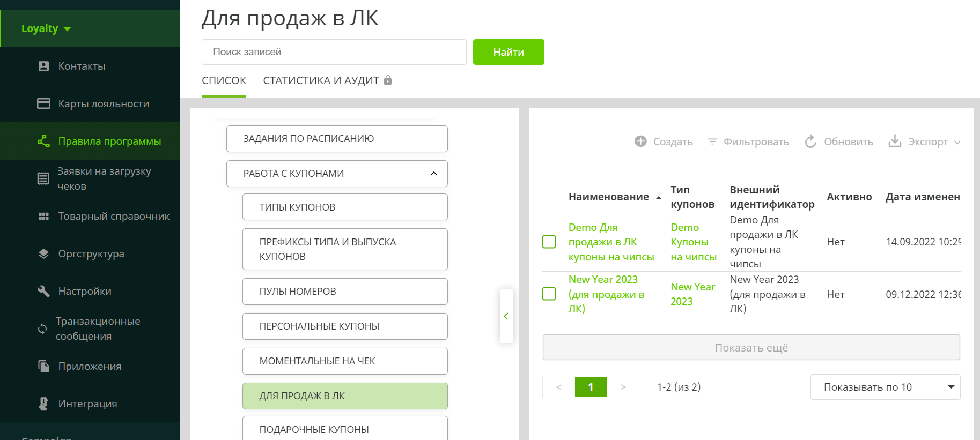
Task: Click the refresh icon beside Обновить
Action: (x=810, y=141)
